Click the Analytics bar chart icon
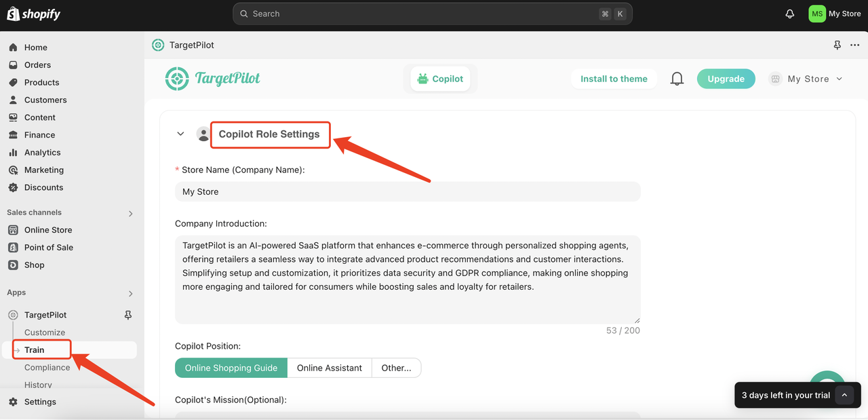 [x=13, y=153]
